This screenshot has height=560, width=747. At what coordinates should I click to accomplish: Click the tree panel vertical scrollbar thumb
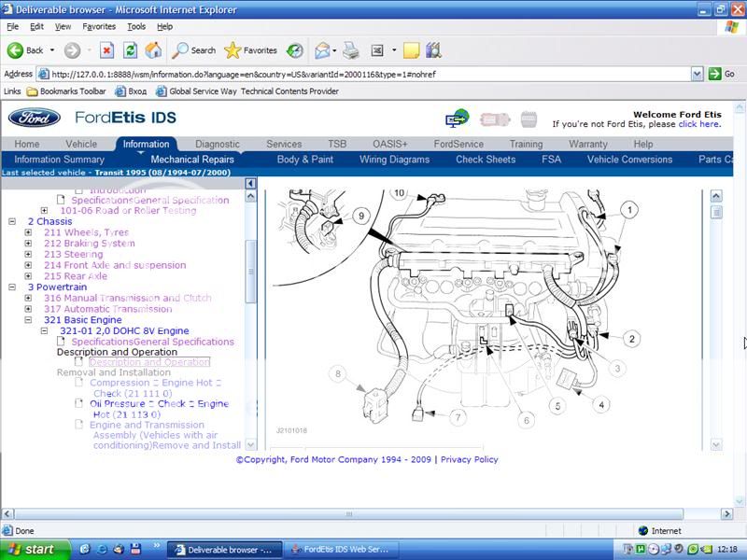[x=250, y=272]
